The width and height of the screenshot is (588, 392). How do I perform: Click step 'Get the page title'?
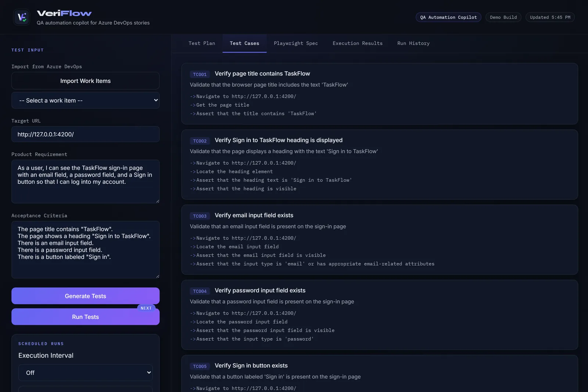223,105
